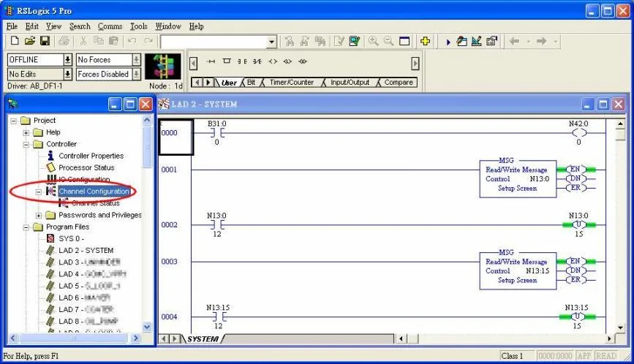
Task: Collapse the Program Files folder
Action: [26, 227]
